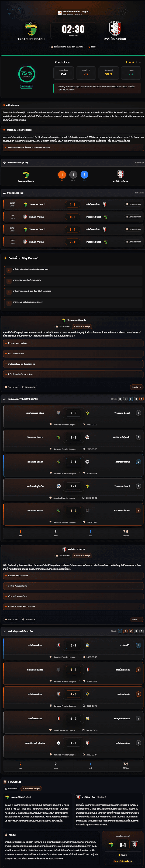Select the analysis tab in the summary section
The width and height of the screenshot is (145, 868).
[x=11, y=788]
